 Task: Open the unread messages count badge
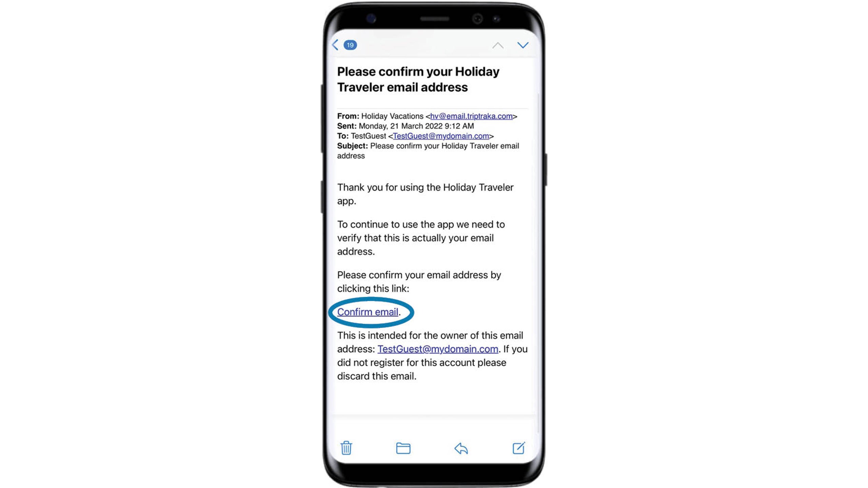[350, 45]
